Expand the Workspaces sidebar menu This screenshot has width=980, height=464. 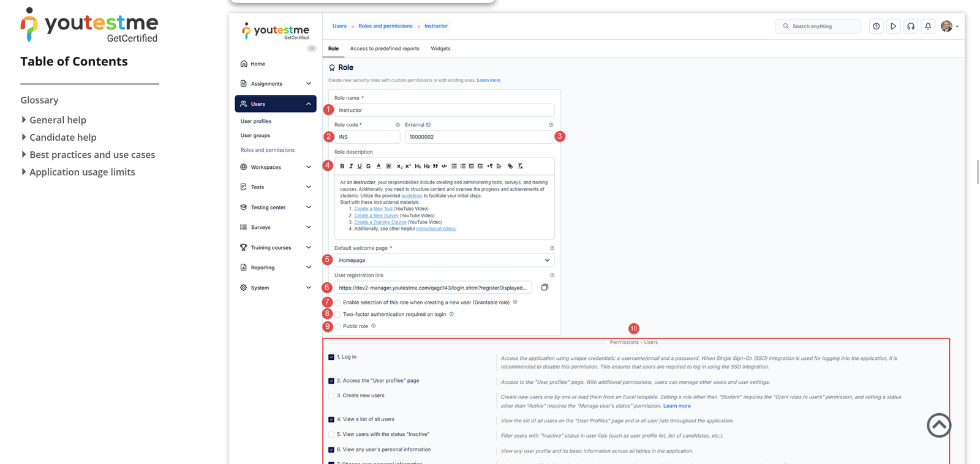[x=276, y=167]
